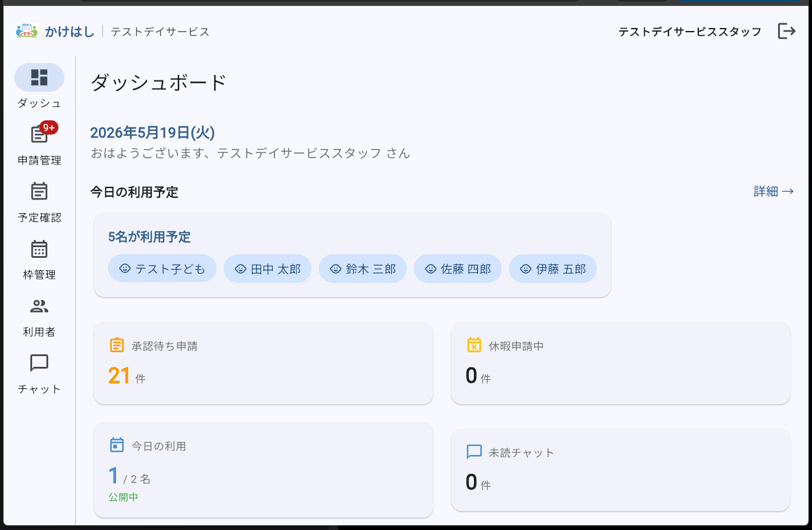Click the calendar icon on 今日の利用 card
The height and width of the screenshot is (530, 812).
pos(117,445)
